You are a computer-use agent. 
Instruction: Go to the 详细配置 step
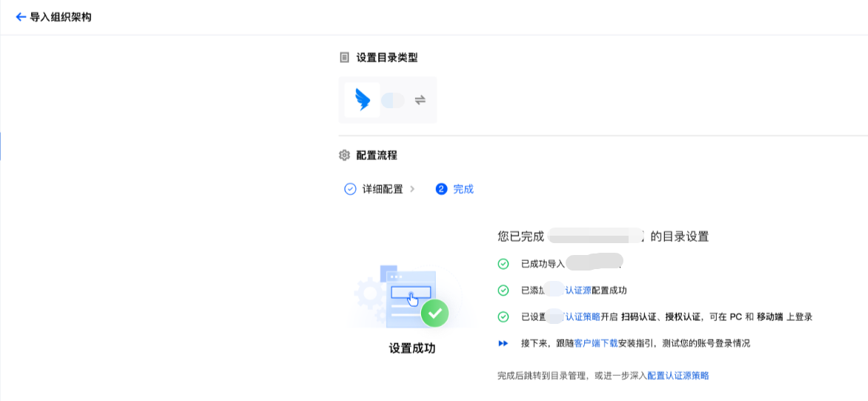pyautogui.click(x=382, y=189)
